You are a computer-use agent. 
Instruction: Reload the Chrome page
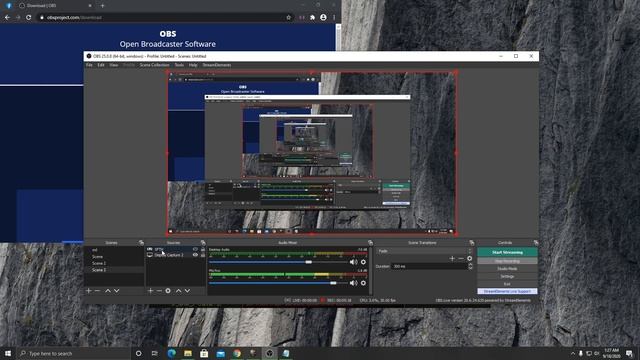pyautogui.click(x=29, y=18)
